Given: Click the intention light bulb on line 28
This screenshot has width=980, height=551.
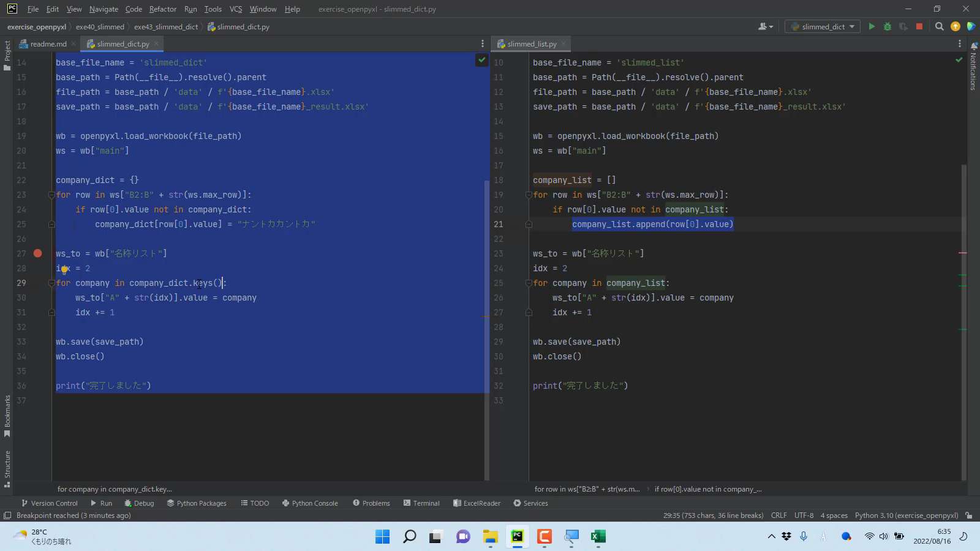Looking at the screenshot, I should point(64,269).
